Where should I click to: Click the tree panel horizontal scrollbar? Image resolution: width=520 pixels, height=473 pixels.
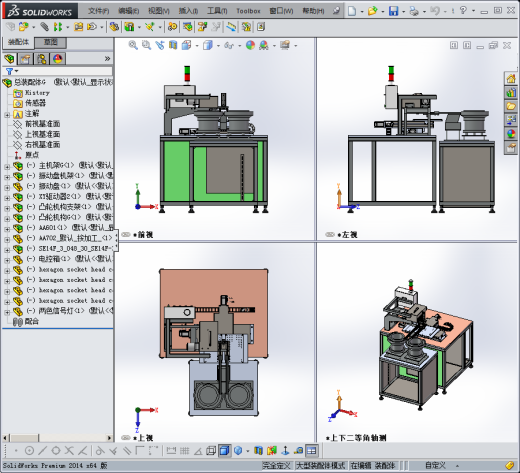point(57,438)
